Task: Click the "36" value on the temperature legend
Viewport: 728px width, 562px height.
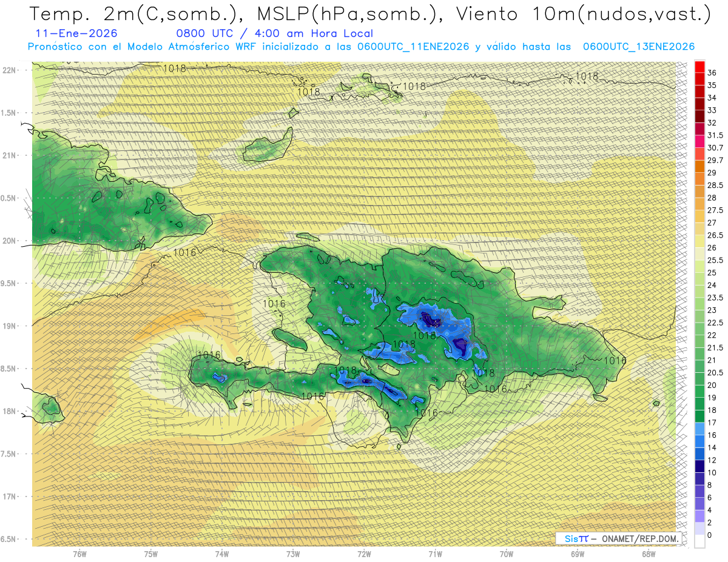Action: pos(712,73)
